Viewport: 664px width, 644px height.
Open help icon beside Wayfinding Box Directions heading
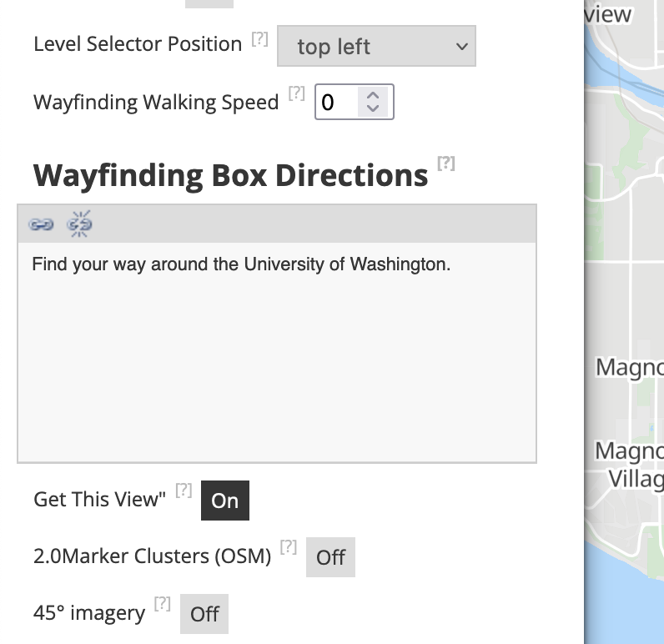pyautogui.click(x=446, y=164)
